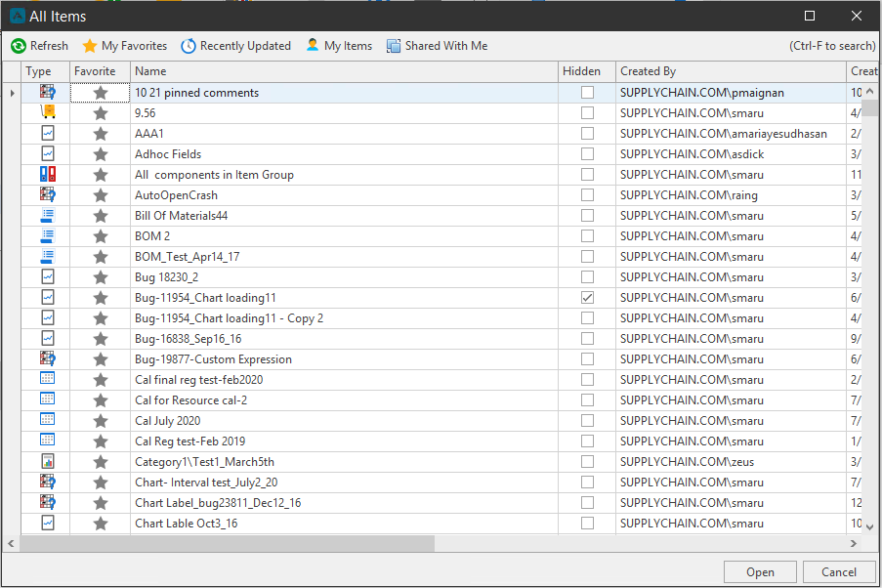Star the Adhoc Fields item
Screen dimensions: 882x588
point(101,154)
